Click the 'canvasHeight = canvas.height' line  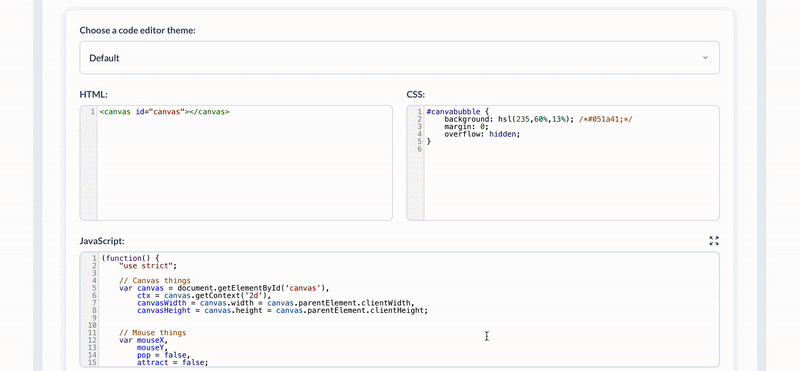point(283,310)
